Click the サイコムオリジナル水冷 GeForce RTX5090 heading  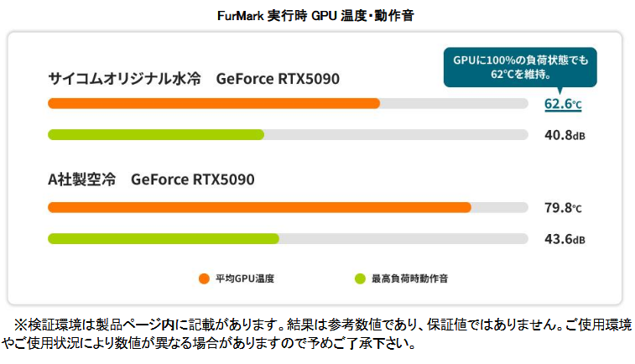click(x=195, y=79)
